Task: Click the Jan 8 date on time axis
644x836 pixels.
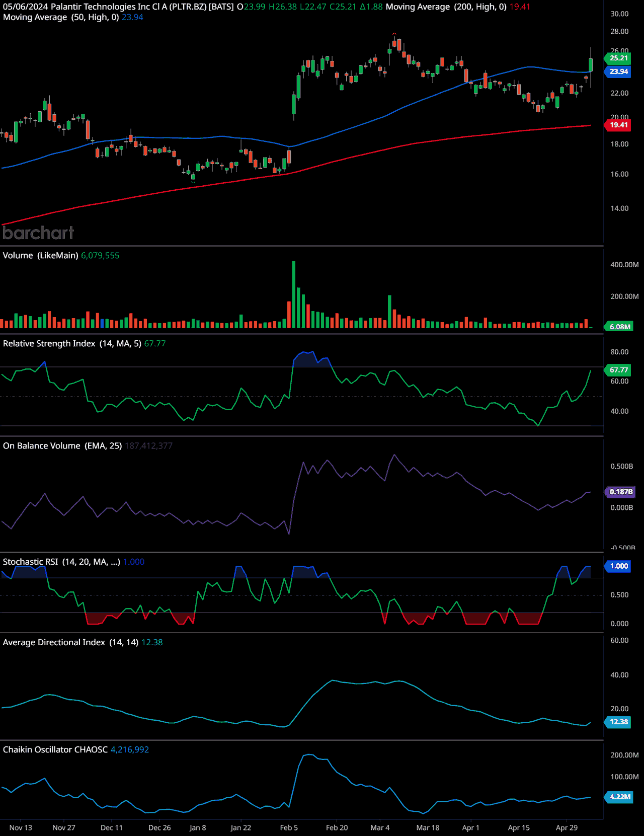Action: [198, 827]
